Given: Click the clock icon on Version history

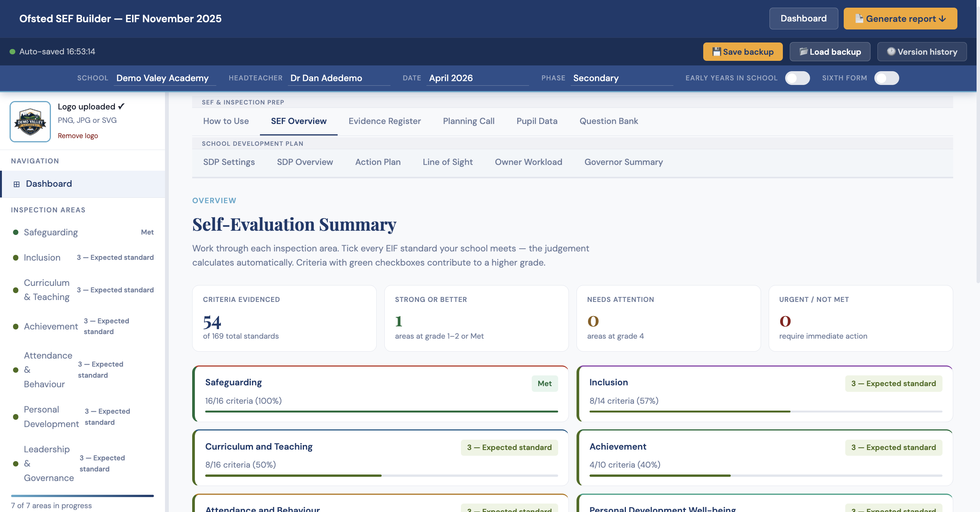Looking at the screenshot, I should 891,52.
